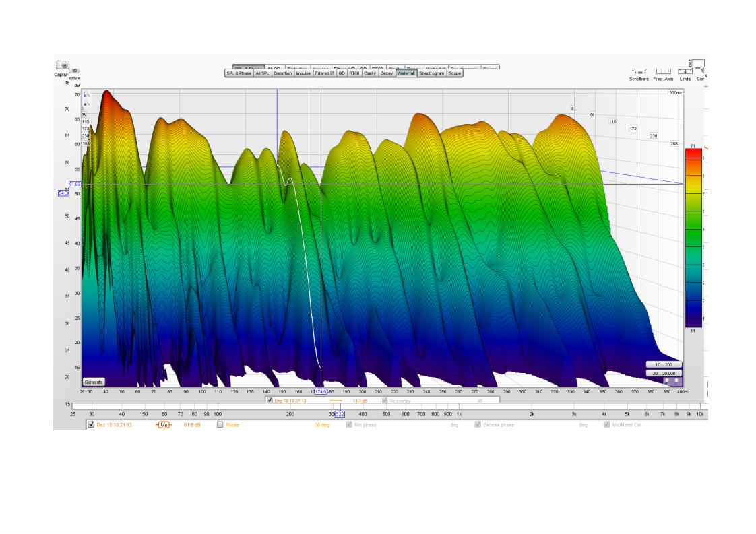Click the 10 .. 200 range button
This screenshot has height=534, width=756.
click(664, 364)
